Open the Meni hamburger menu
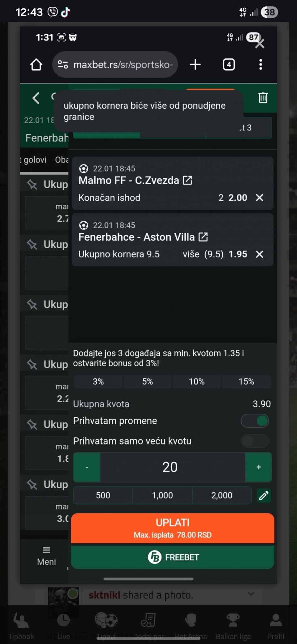297x644 pixels. [x=46, y=556]
